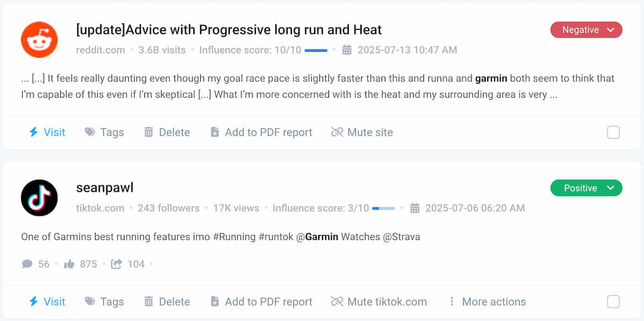Click the shares arrow icon showing 104
This screenshot has width=644, height=321.
tap(116, 264)
